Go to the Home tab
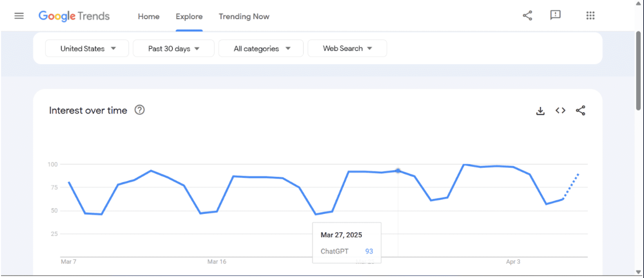Image resolution: width=644 pixels, height=278 pixels. click(149, 17)
